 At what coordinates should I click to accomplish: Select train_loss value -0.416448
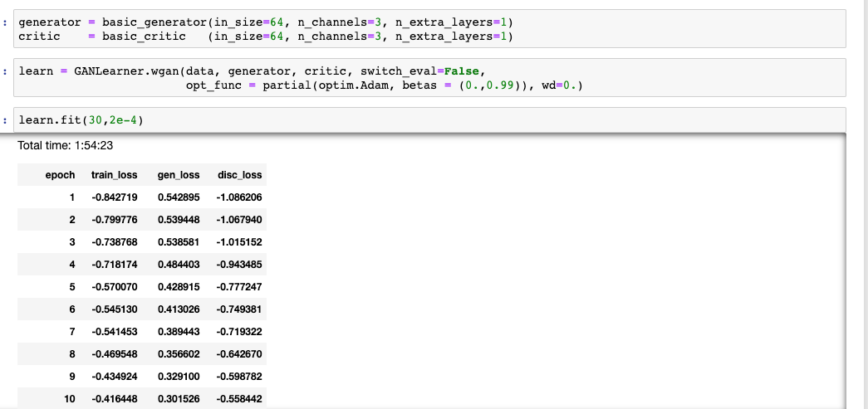tap(115, 399)
